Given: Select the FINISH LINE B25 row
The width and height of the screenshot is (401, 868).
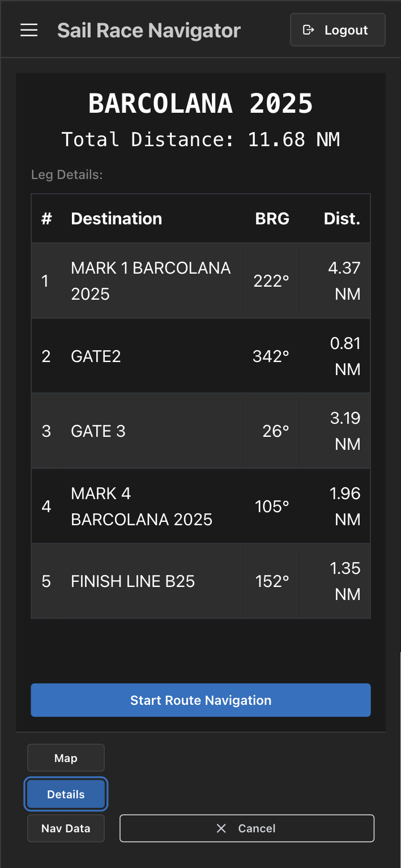Looking at the screenshot, I should [x=200, y=581].
